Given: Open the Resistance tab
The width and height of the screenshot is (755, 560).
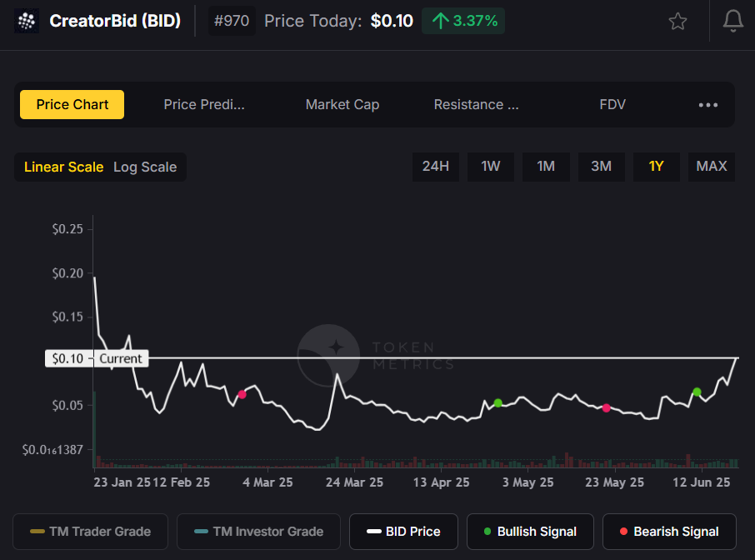Looking at the screenshot, I should (476, 104).
